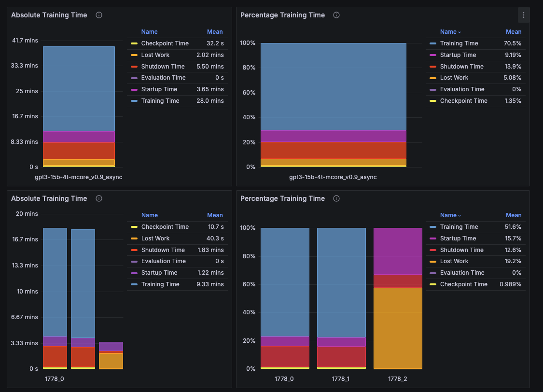Click Name sort chevron in upper-right panel legend

(x=459, y=32)
